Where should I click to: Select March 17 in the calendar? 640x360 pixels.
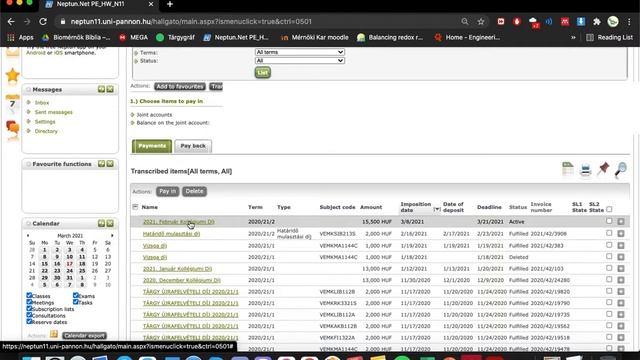69,264
